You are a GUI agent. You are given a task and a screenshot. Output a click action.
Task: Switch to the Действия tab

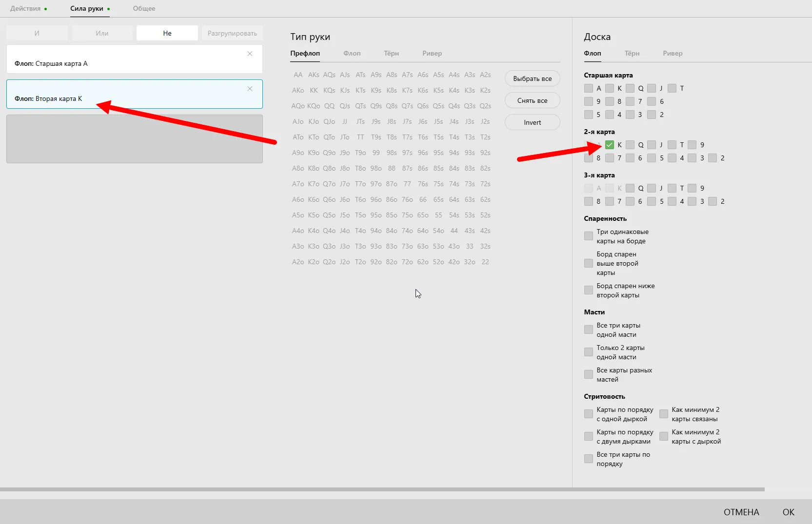pyautogui.click(x=25, y=8)
